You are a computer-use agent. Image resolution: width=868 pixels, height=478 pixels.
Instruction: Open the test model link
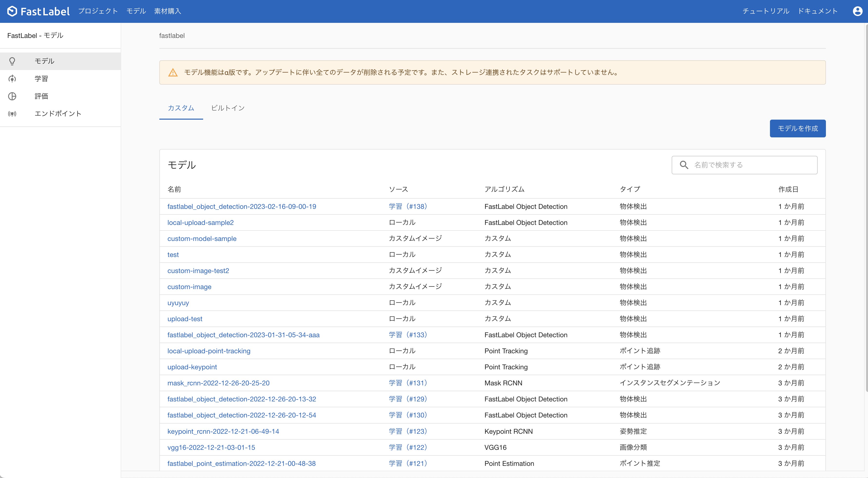(173, 255)
